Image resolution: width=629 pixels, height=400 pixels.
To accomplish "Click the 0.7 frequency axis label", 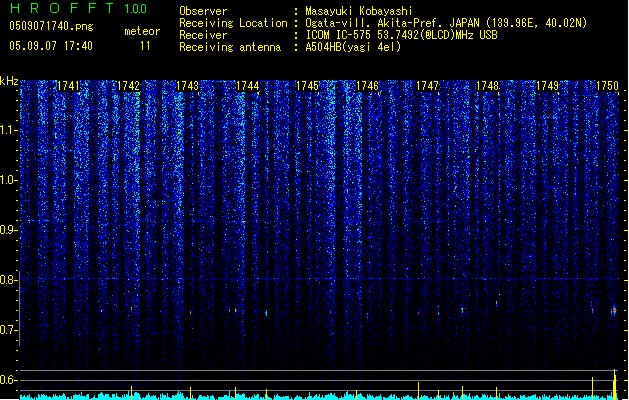I will [8, 330].
